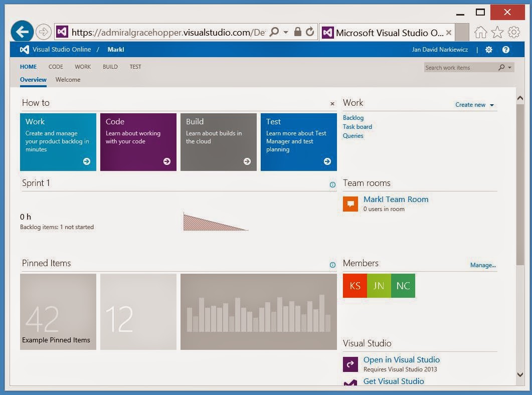The height and width of the screenshot is (395, 532).
Task: Close the Microsoft Visual Studio browser tab
Action: point(449,33)
